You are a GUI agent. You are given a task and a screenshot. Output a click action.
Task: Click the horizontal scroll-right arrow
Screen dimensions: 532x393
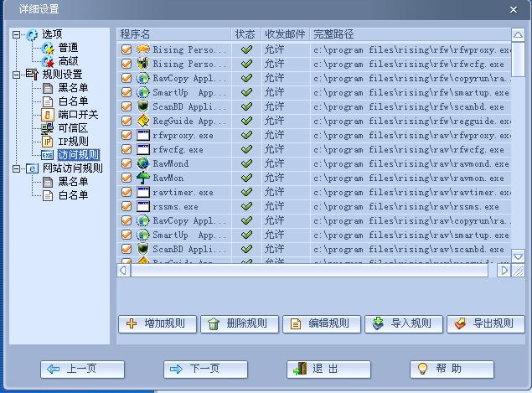[504, 271]
